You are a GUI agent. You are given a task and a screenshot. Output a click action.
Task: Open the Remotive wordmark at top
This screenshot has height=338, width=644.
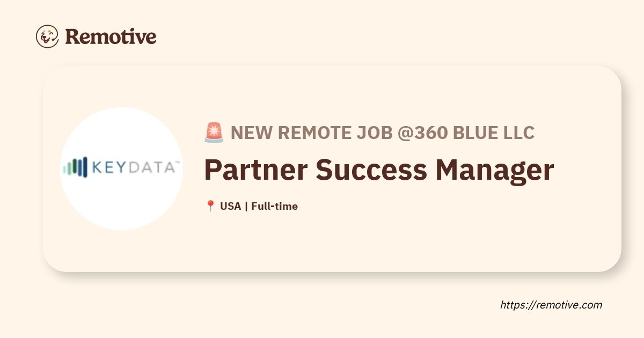tap(111, 36)
